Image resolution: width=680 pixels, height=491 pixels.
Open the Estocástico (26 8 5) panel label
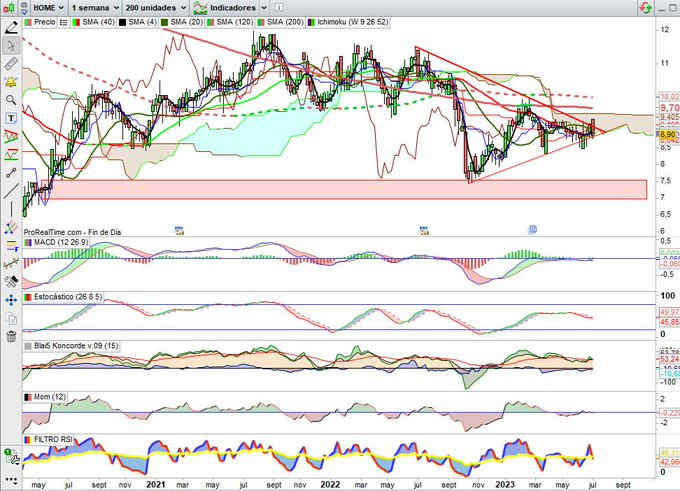point(64,297)
